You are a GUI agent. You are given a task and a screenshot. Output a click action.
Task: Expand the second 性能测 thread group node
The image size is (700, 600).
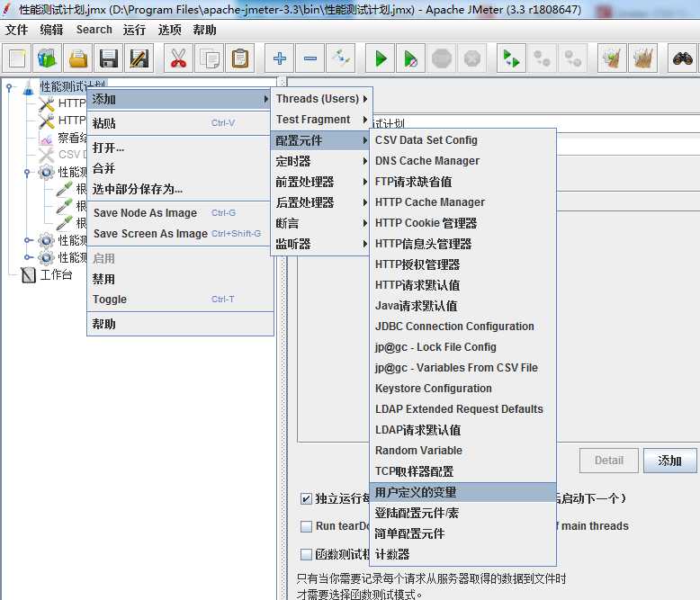(x=28, y=240)
